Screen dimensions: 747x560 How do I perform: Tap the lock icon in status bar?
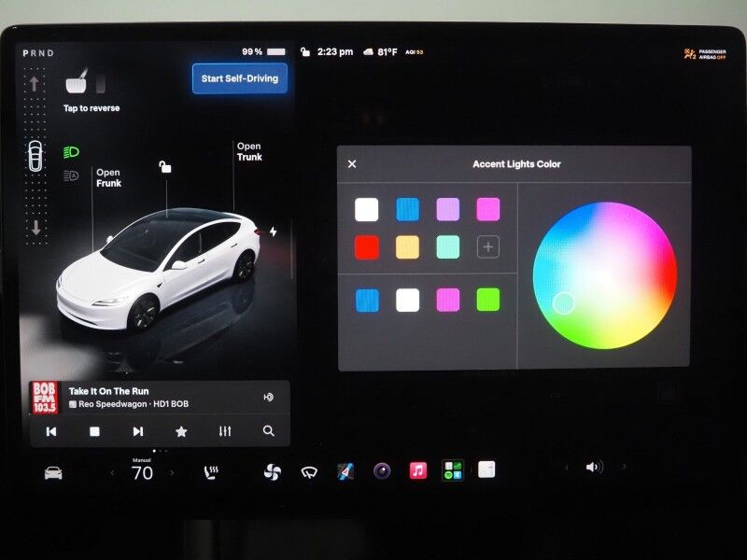305,52
